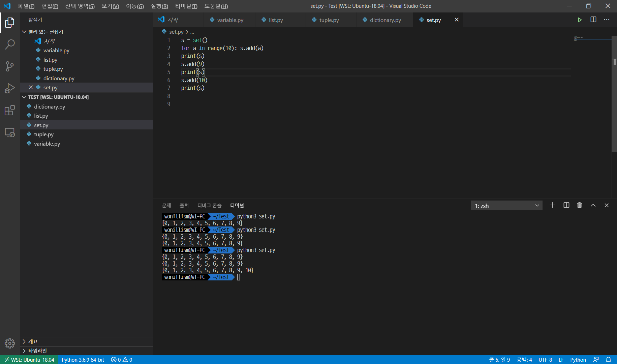The image size is (617, 364).
Task: Open the editor More Actions ellipsis menu
Action: coord(607,20)
